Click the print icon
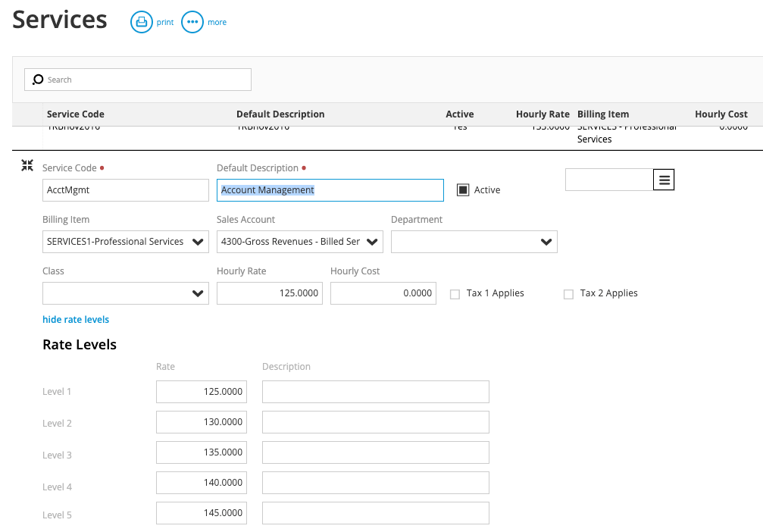763x532 pixels. (x=142, y=22)
